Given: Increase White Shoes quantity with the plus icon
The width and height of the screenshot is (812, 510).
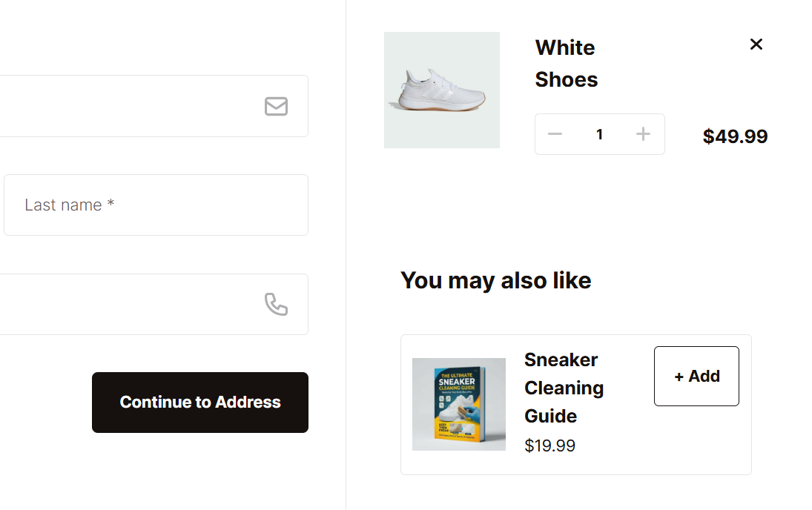Looking at the screenshot, I should (643, 134).
